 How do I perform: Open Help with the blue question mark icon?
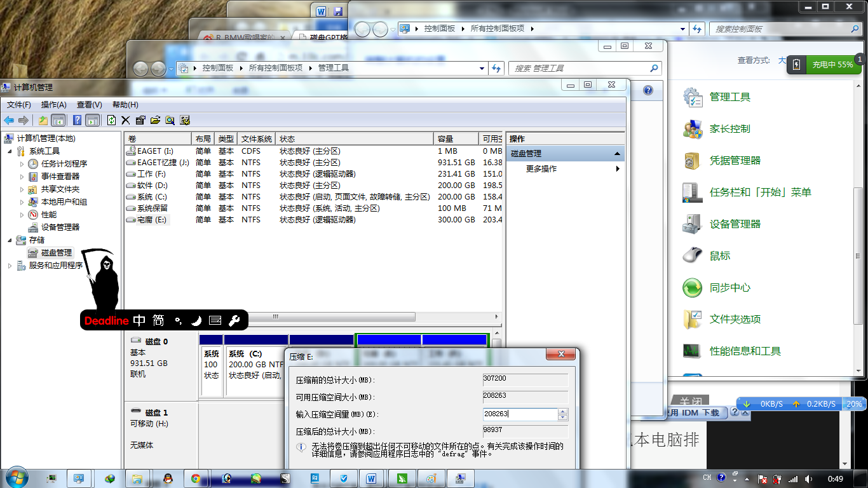(x=76, y=120)
